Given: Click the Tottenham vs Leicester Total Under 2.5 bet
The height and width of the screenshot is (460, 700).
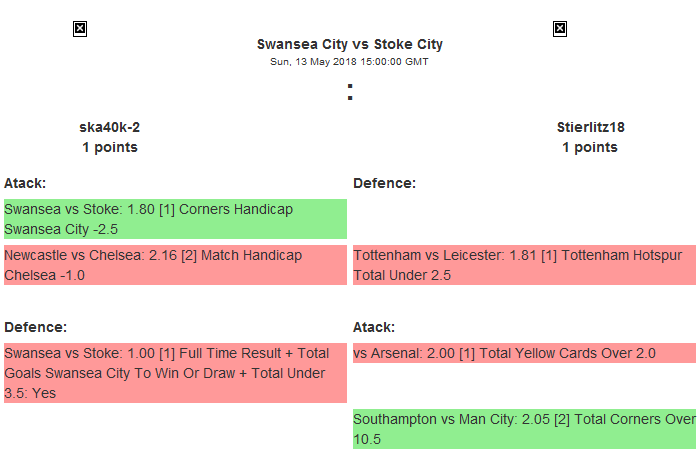Looking at the screenshot, I should coord(524,265).
